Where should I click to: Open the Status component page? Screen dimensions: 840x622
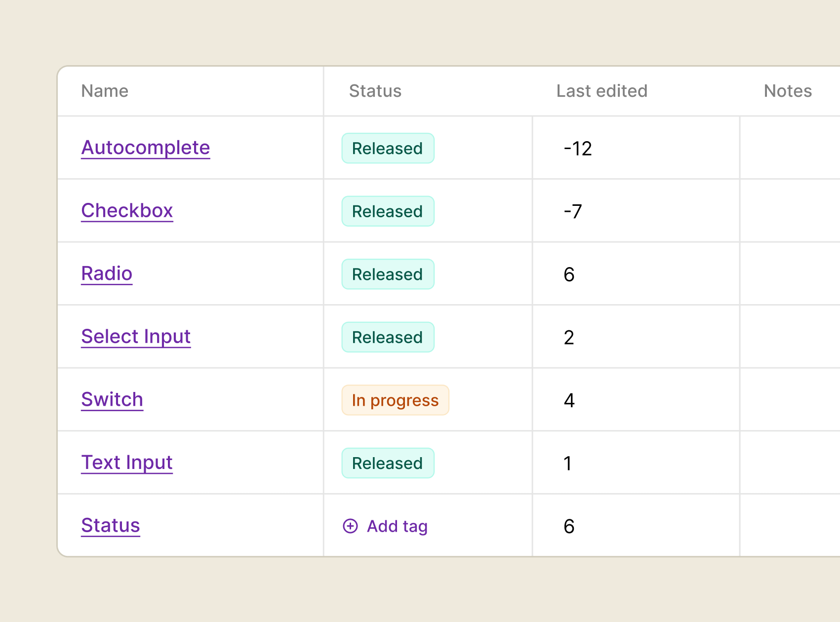[111, 525]
